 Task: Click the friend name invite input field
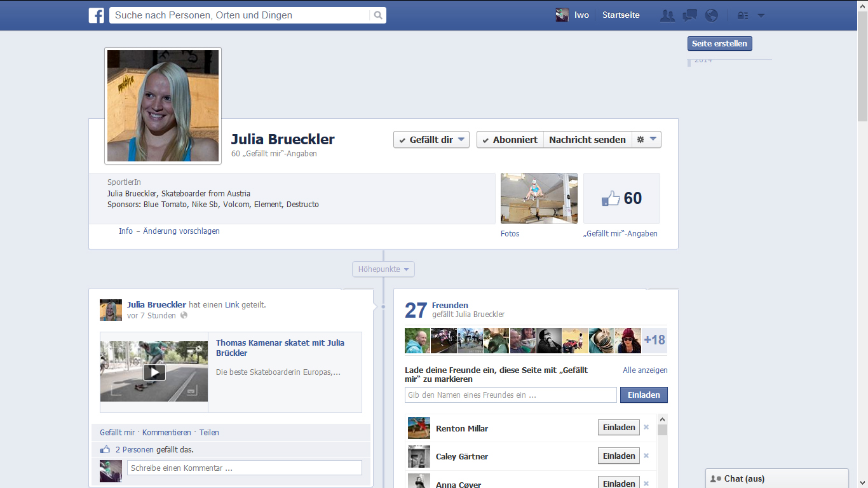(510, 395)
